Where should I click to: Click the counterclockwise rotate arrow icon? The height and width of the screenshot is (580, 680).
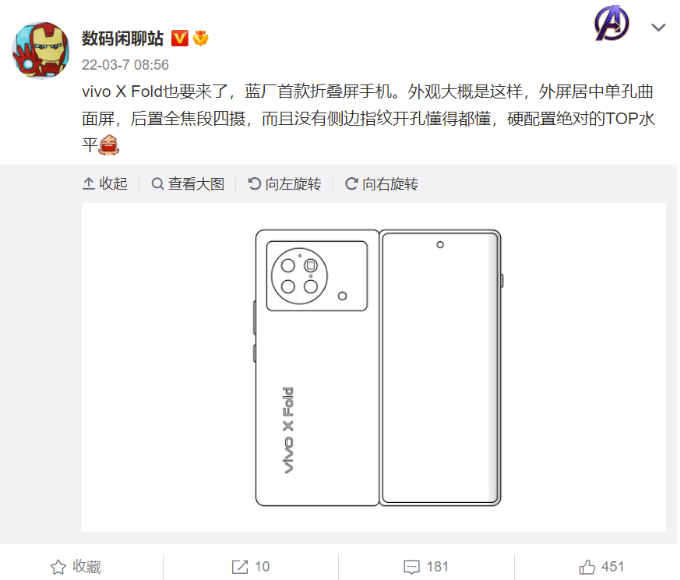254,184
